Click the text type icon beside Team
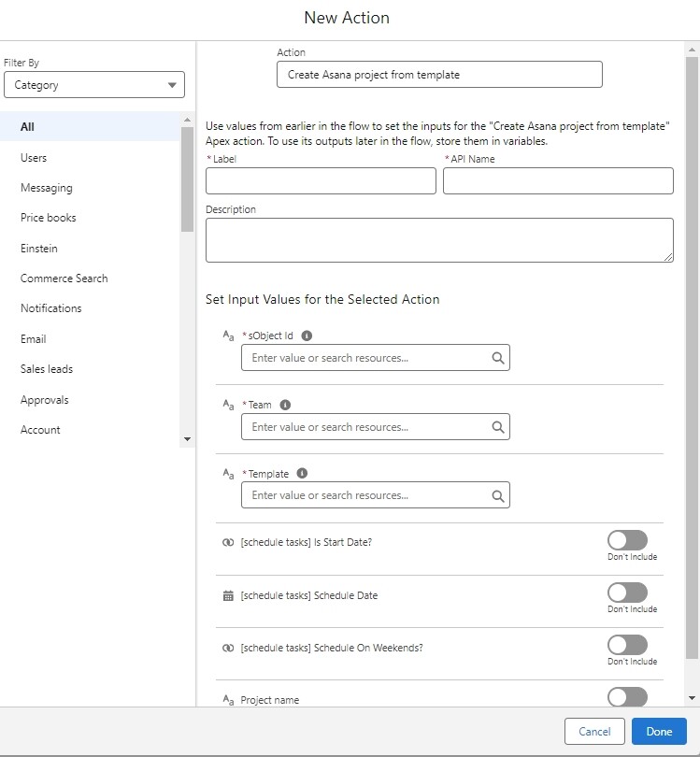Viewport: 700px width, 757px height. (228, 404)
